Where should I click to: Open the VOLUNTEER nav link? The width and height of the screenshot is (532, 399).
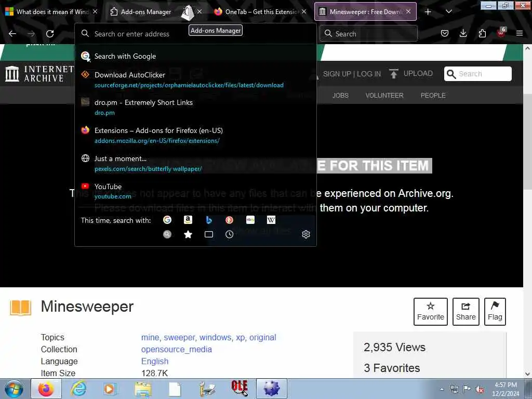(x=384, y=96)
